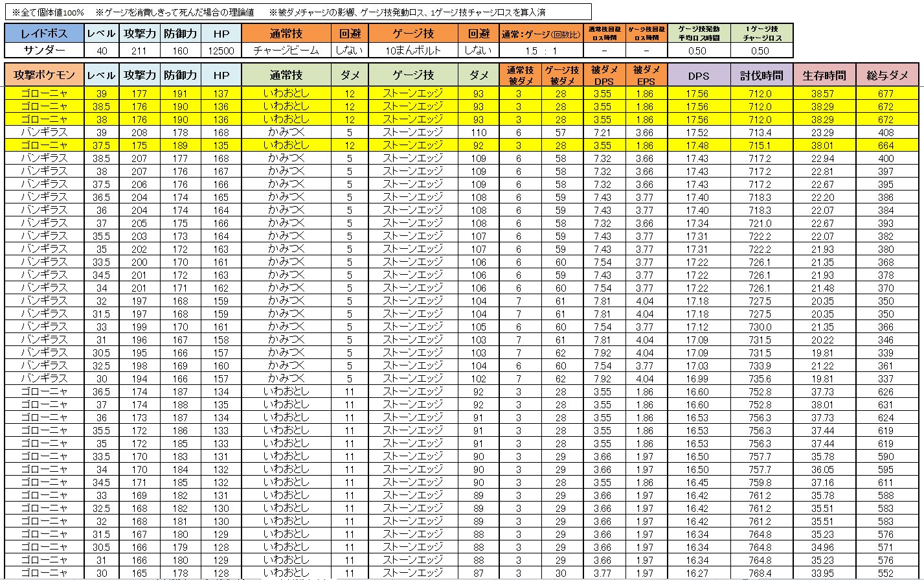Select the survival time cell 34.96
Viewport: 924px width, 580px height.
(824, 547)
